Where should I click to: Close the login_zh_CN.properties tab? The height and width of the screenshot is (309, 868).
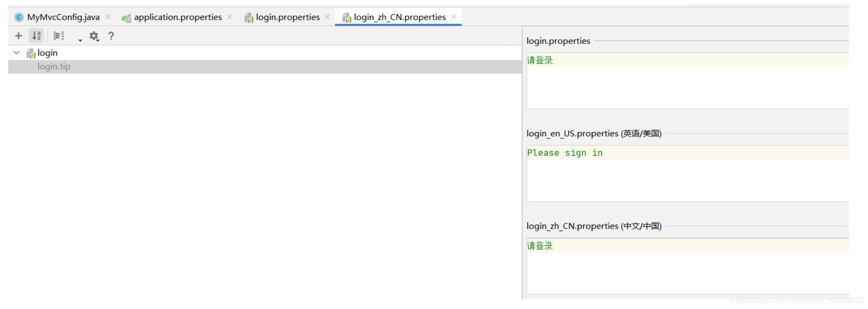coord(454,17)
